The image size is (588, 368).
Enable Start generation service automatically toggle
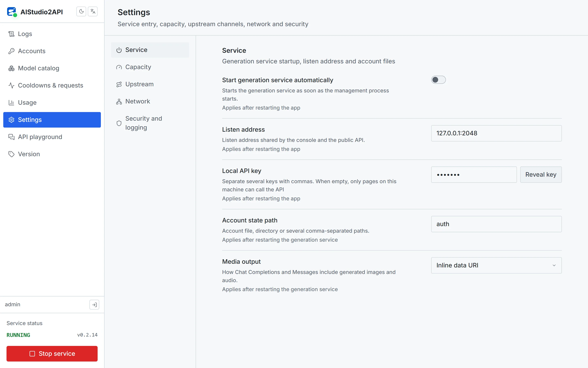(x=438, y=80)
